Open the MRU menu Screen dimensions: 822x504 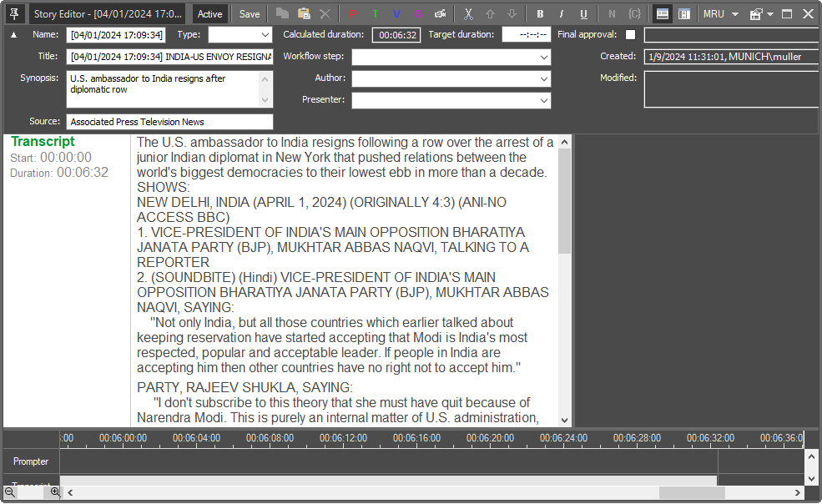pyautogui.click(x=721, y=14)
